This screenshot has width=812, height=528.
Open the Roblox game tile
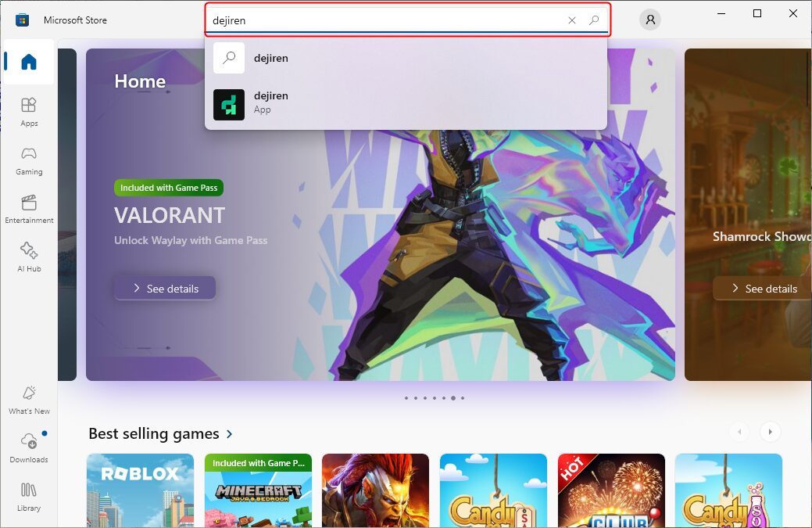click(141, 490)
